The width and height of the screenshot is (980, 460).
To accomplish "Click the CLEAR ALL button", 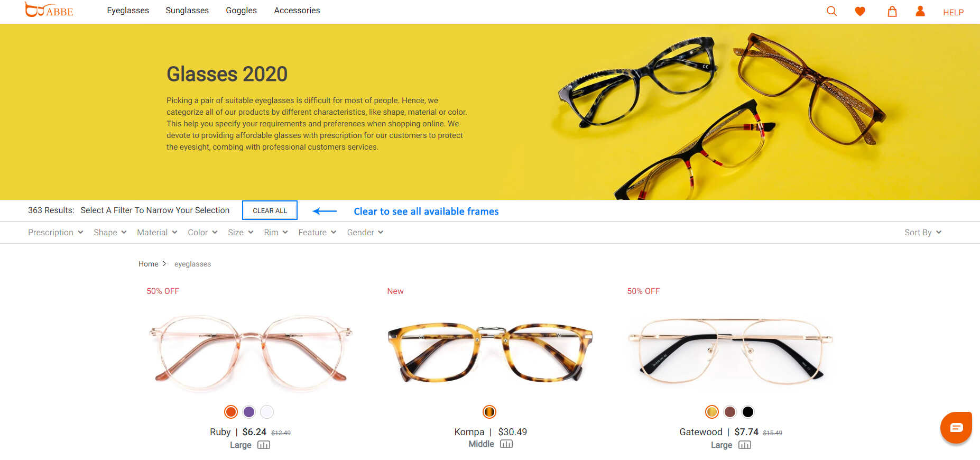I will [x=270, y=210].
